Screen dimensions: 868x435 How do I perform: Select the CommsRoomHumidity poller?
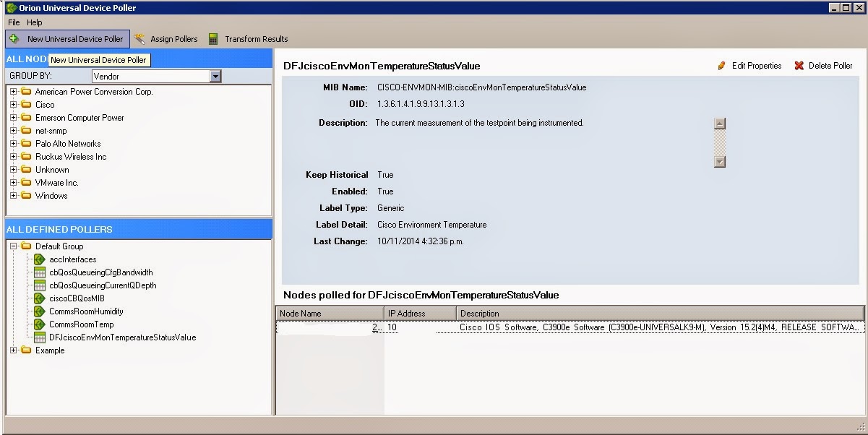[x=86, y=311]
